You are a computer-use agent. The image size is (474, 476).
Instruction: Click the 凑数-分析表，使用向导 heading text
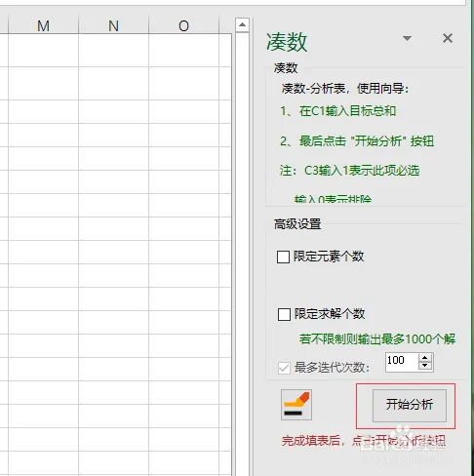tap(345, 89)
